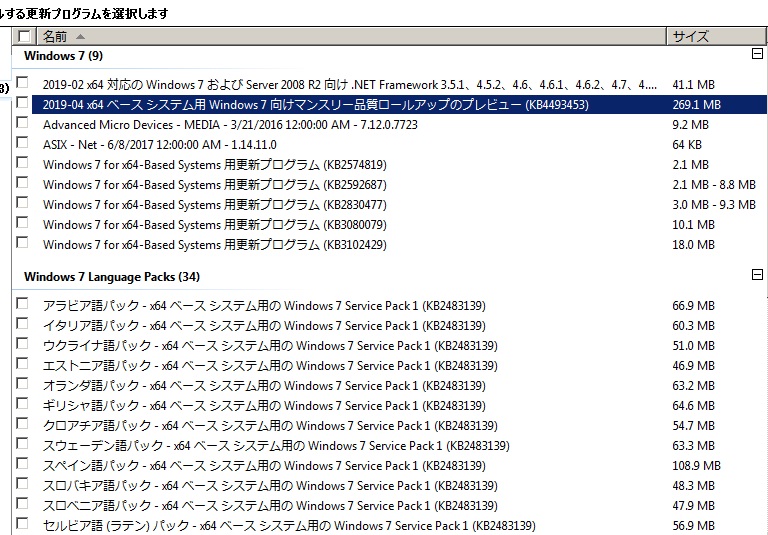The image size is (768, 535).
Task: Collapse the Windows 7 Language Packs (34) group
Action: click(757, 274)
